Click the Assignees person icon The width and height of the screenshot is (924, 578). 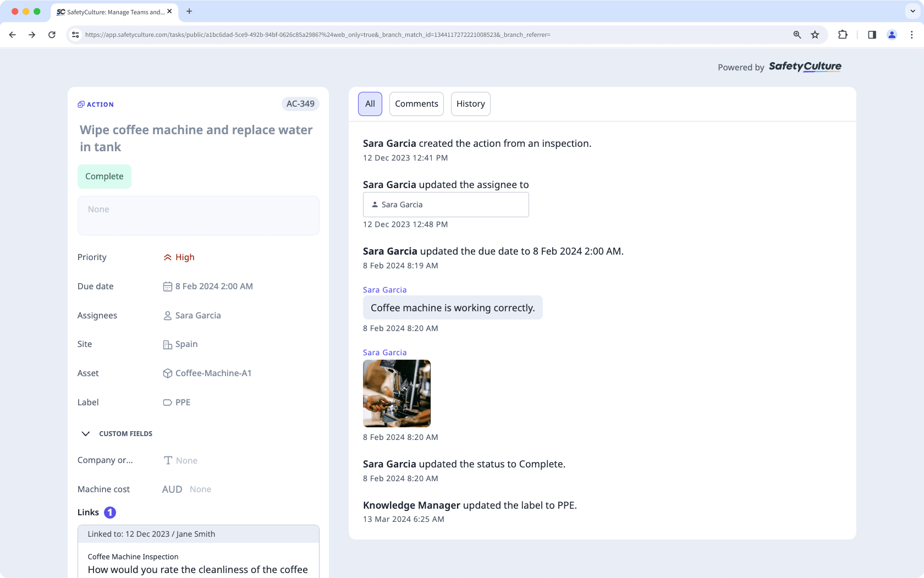tap(168, 315)
